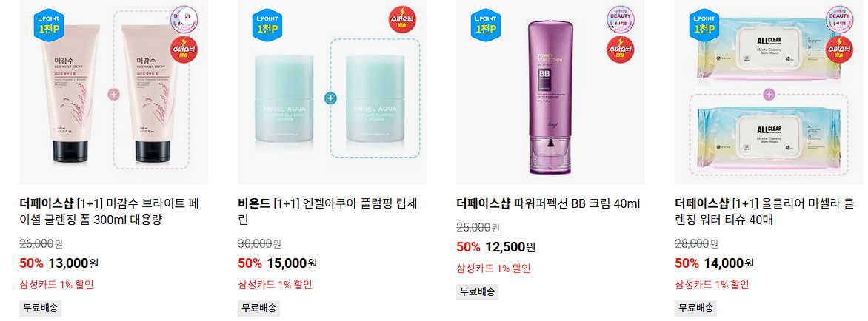Click 삼성카드 1% 할인 under 13,000원 price
Image resolution: width=868 pixels, height=321 pixels.
(56, 285)
